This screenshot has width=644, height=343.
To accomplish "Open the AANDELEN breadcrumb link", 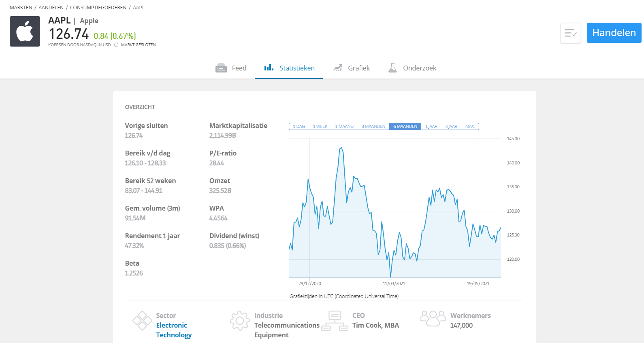I will [x=51, y=8].
